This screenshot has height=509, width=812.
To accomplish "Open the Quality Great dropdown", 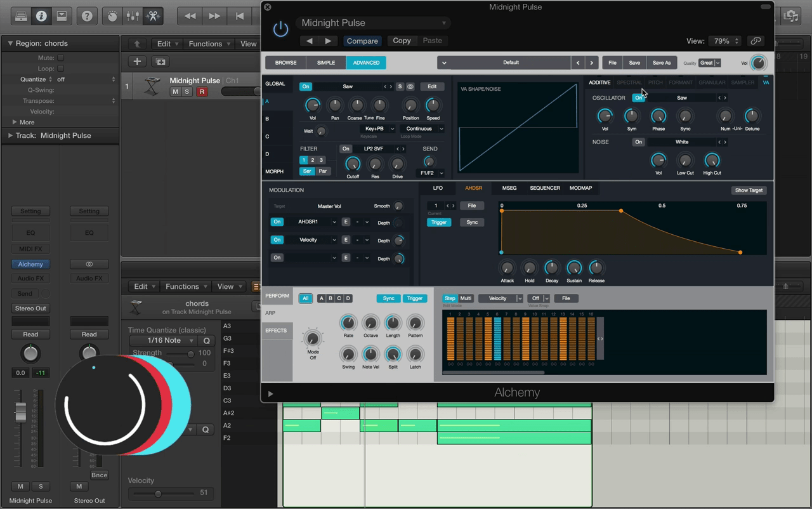I will tap(709, 63).
